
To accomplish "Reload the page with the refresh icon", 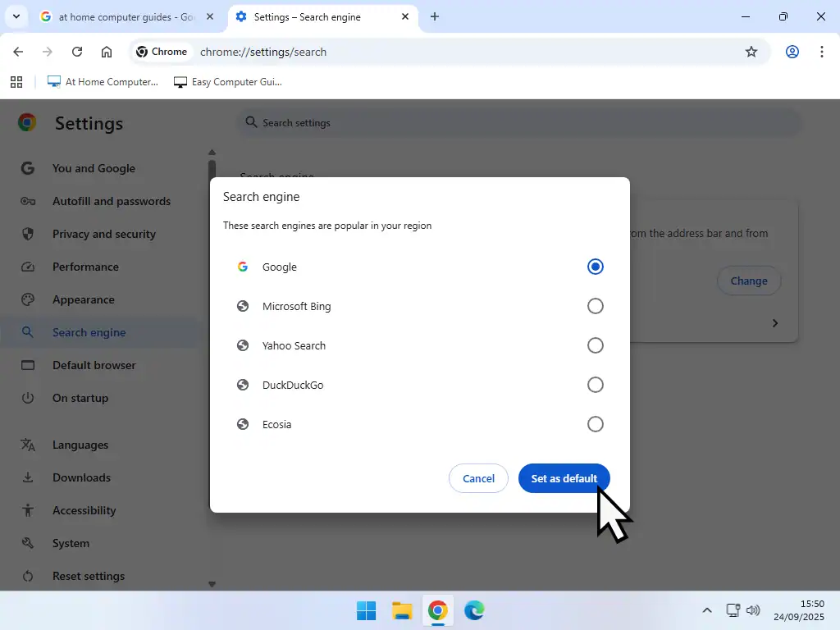I will [77, 52].
